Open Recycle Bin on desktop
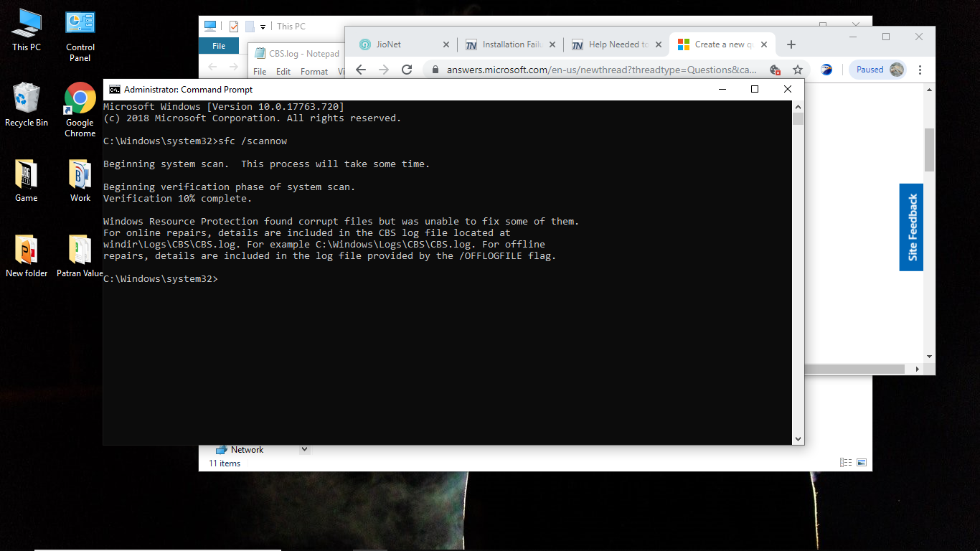Viewport: 980px width, 551px height. coord(27,105)
